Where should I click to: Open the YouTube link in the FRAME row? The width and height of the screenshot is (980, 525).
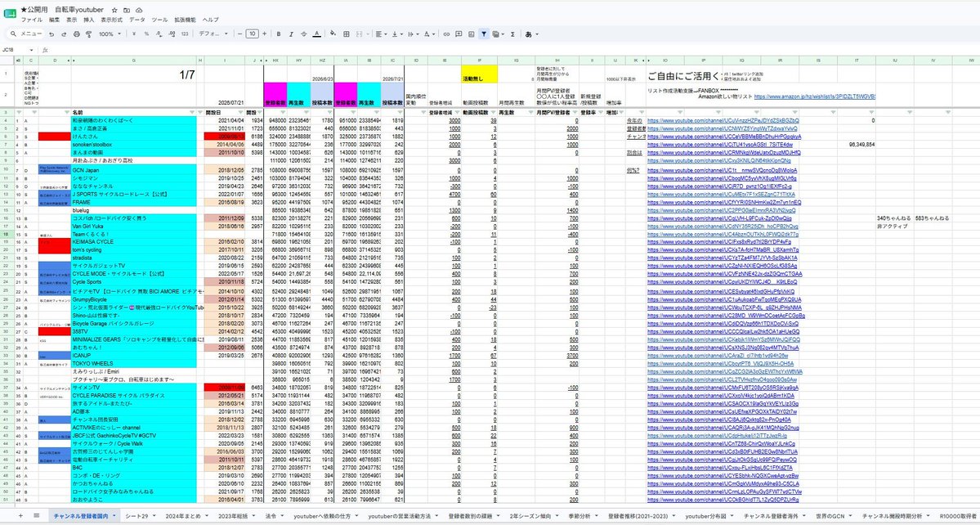point(723,203)
